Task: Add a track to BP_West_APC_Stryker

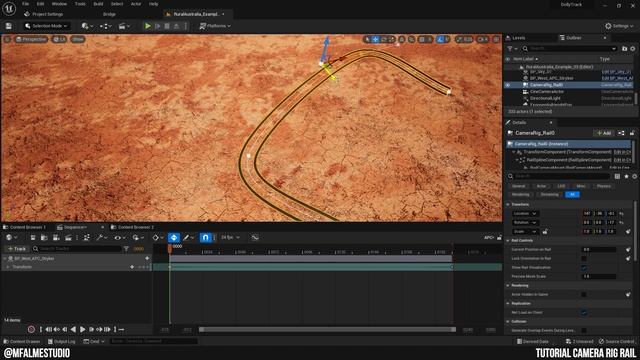Action: coord(147,258)
